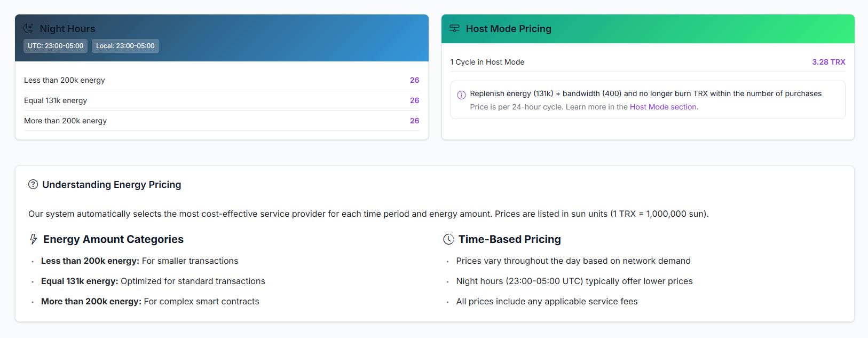868x338 pixels.
Task: Click the clock icon by Time-Based Pricing
Action: 448,239
